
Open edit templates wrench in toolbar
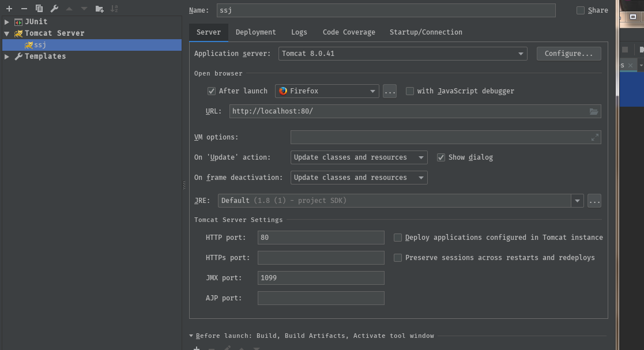[54, 9]
